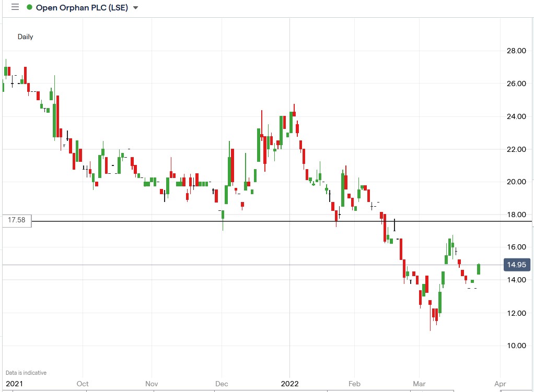Click the 14.00 price axis label
This screenshot has height=392, width=534.
pos(516,280)
